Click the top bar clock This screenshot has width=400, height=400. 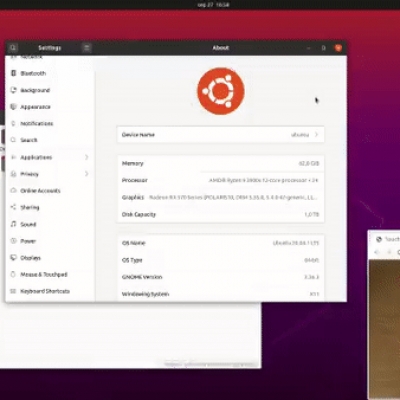pyautogui.click(x=213, y=5)
